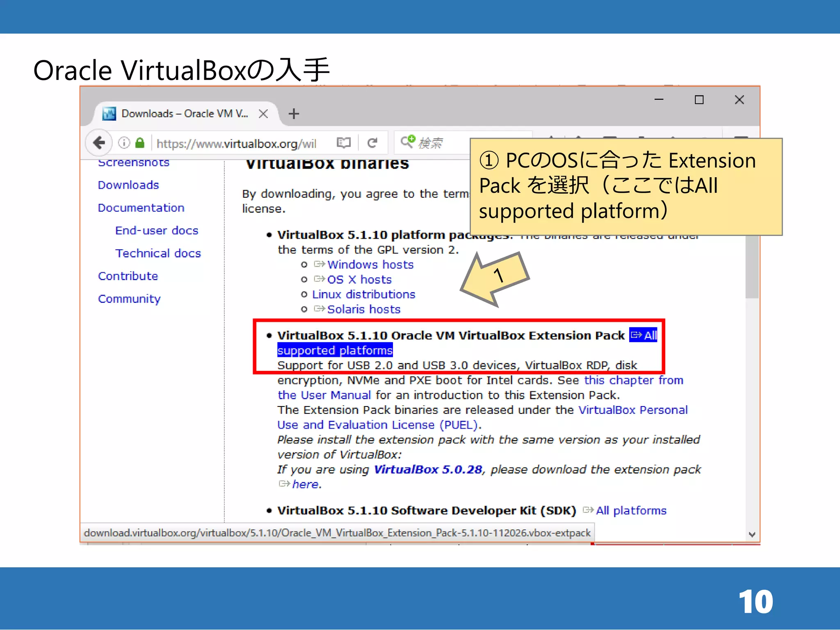Open 'this chapter from the User Manual' link
Viewport: 840px width, 630px height.
tap(634, 380)
